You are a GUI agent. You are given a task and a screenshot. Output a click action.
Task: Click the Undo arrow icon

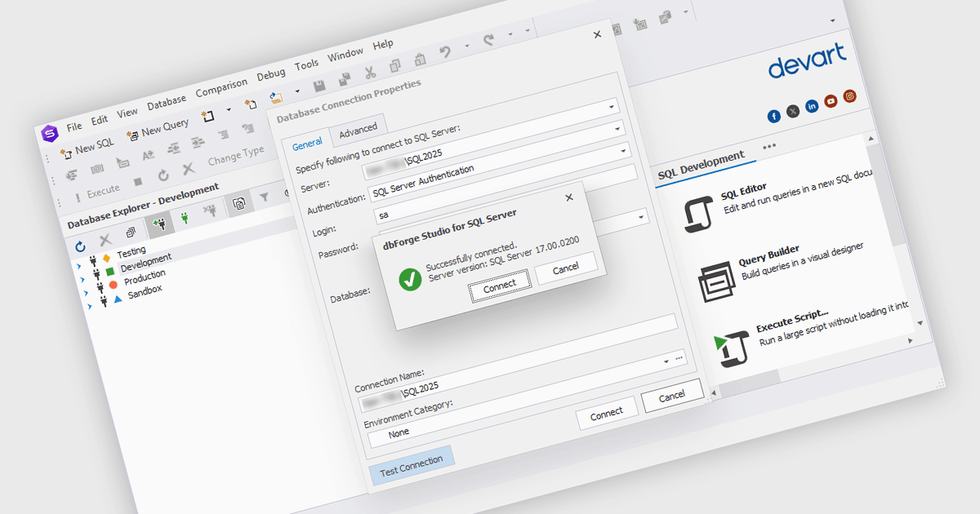click(x=445, y=52)
